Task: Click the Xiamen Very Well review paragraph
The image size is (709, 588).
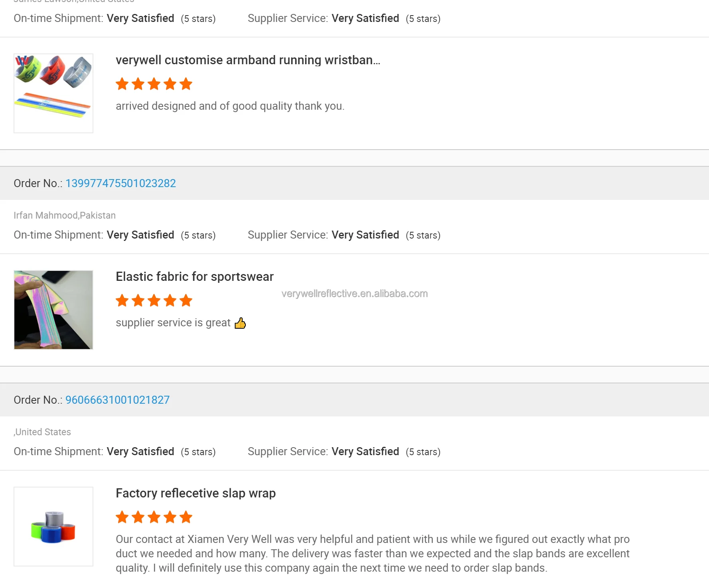Action: tap(372, 554)
